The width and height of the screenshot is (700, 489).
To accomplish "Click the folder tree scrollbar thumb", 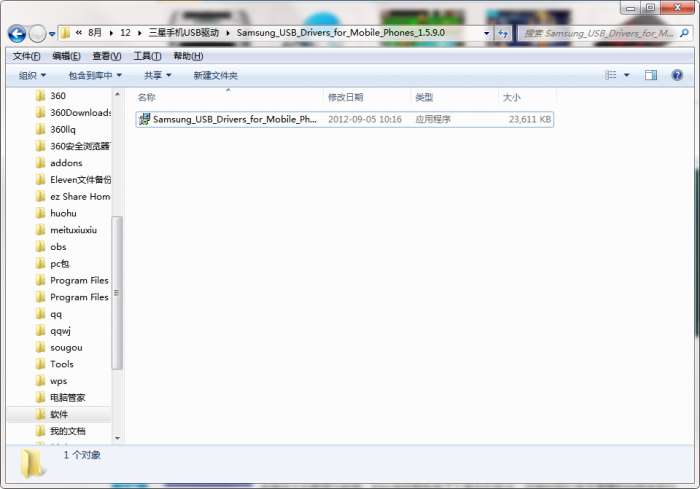I will 117,293.
